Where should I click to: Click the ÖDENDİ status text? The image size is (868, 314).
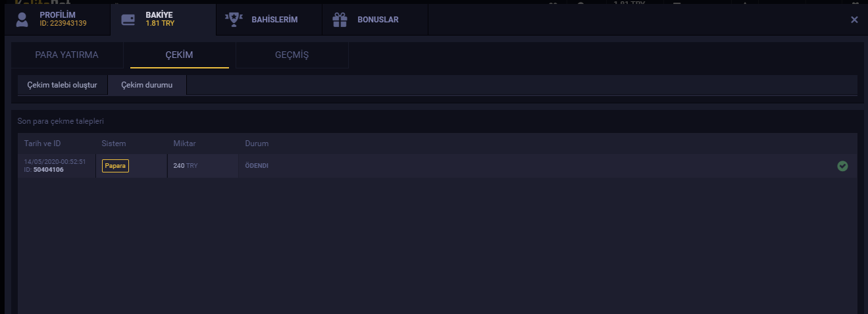(257, 166)
